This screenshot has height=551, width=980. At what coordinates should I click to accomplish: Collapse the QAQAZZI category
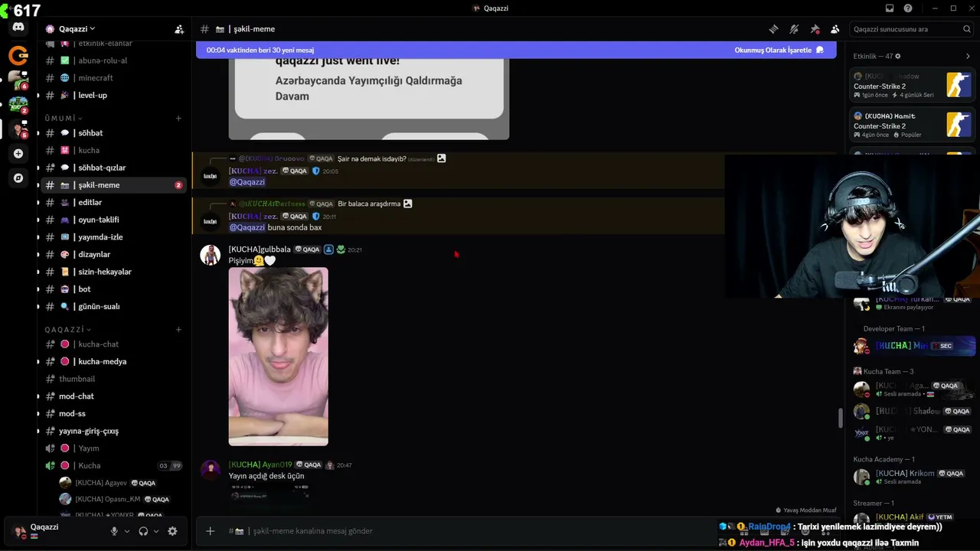pyautogui.click(x=67, y=330)
